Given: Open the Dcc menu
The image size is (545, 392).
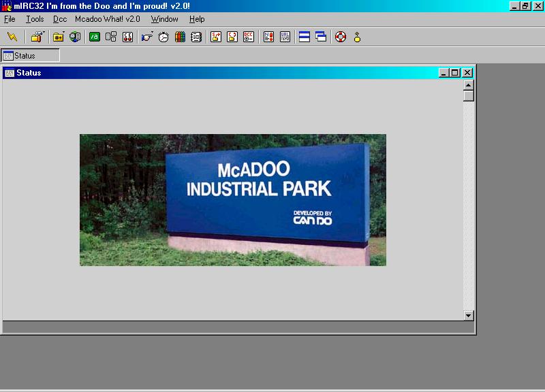Looking at the screenshot, I should (x=60, y=19).
